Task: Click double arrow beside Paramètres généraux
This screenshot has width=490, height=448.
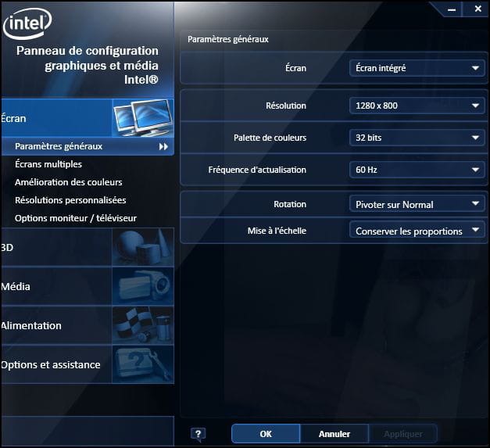Action: pos(163,146)
